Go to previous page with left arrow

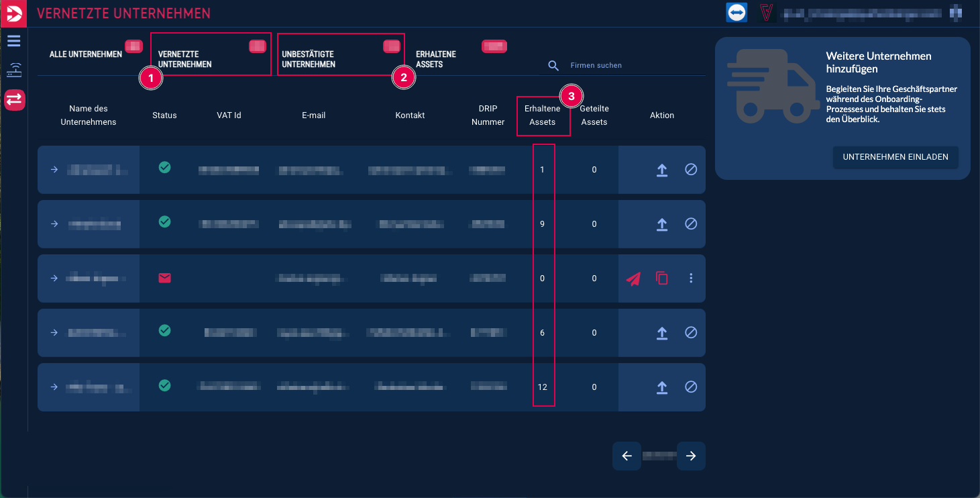pos(627,456)
